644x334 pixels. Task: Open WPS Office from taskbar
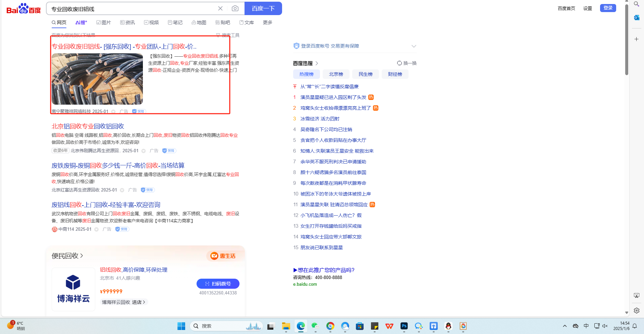(389, 326)
